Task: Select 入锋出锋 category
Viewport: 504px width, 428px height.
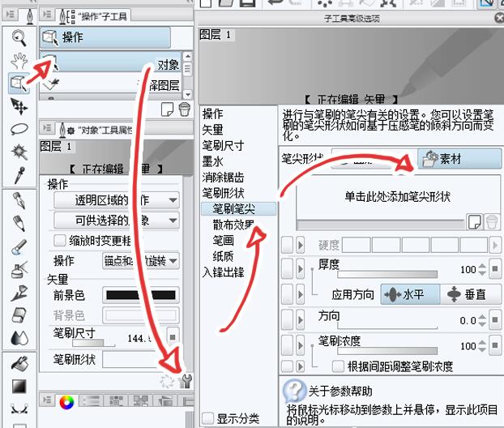Action: 223,272
